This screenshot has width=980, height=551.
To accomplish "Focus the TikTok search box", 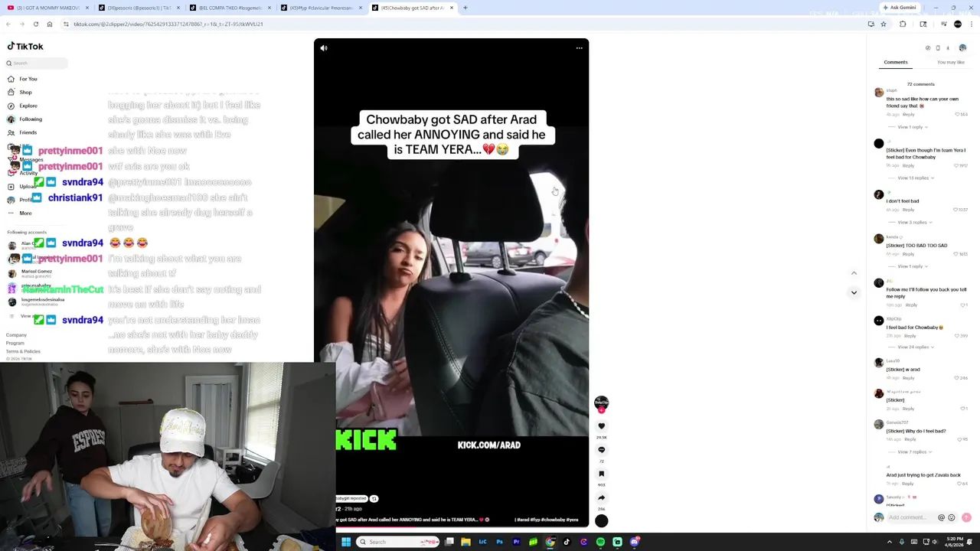I will point(37,63).
